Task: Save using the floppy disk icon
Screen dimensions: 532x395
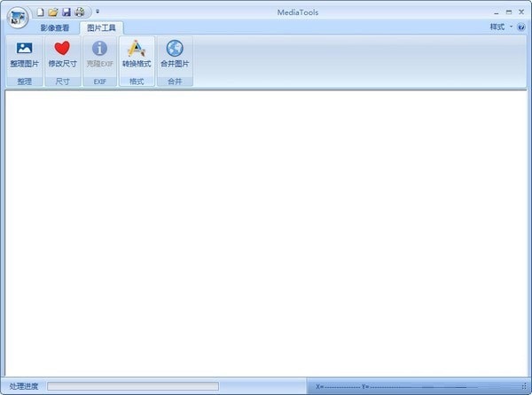Action: [x=66, y=12]
